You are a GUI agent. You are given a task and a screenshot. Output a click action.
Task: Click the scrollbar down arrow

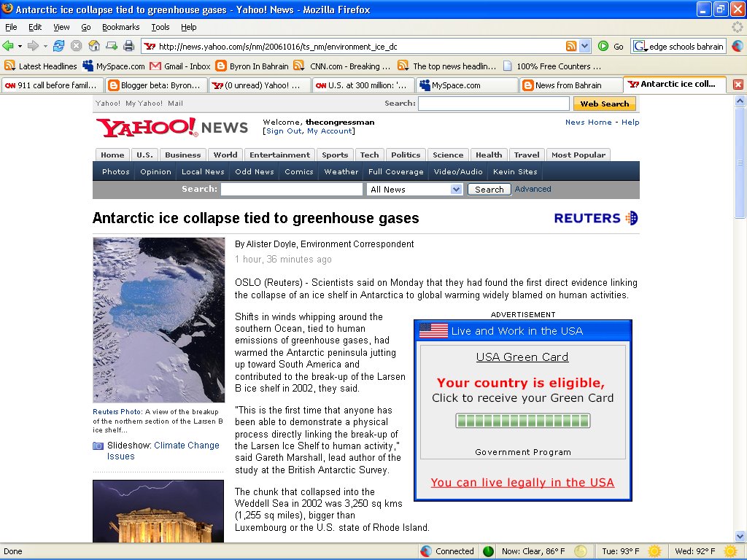click(740, 536)
